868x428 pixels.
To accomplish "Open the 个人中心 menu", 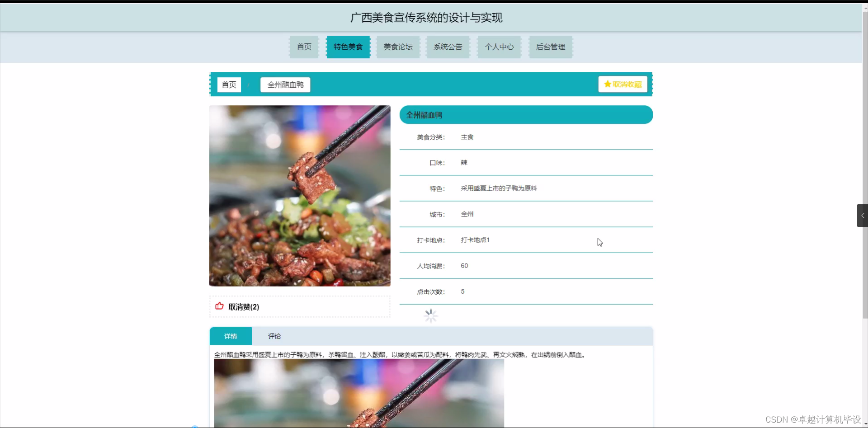I will point(499,47).
